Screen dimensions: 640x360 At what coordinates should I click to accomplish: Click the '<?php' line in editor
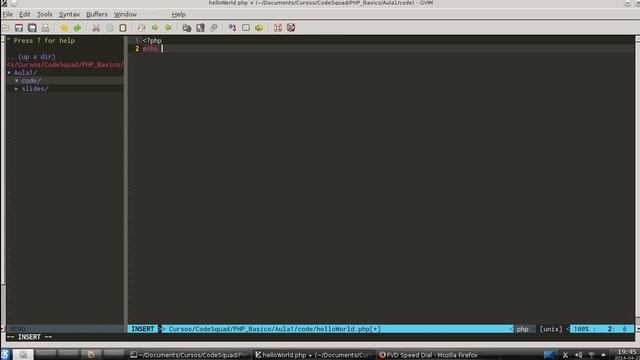[152, 40]
